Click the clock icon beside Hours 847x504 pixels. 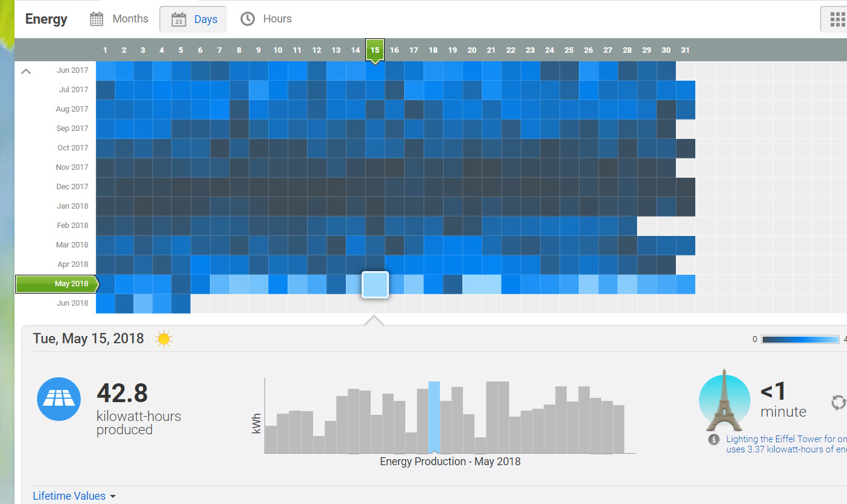[248, 19]
